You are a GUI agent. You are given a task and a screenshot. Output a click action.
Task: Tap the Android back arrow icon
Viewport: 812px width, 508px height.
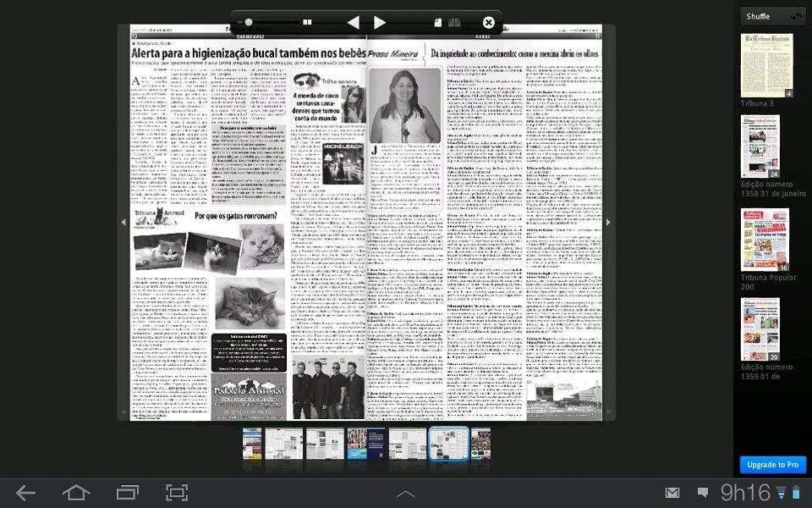(25, 493)
